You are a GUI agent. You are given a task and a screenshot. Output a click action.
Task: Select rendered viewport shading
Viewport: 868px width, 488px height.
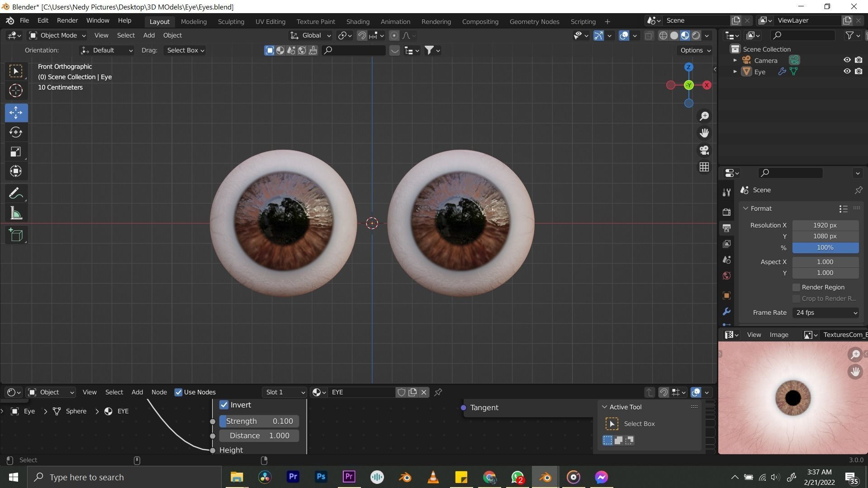pyautogui.click(x=696, y=36)
